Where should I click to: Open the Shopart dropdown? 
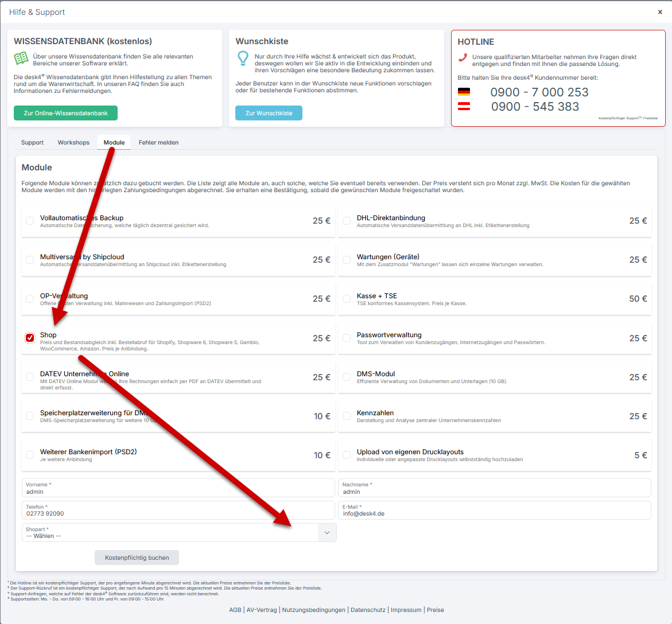tap(178, 533)
